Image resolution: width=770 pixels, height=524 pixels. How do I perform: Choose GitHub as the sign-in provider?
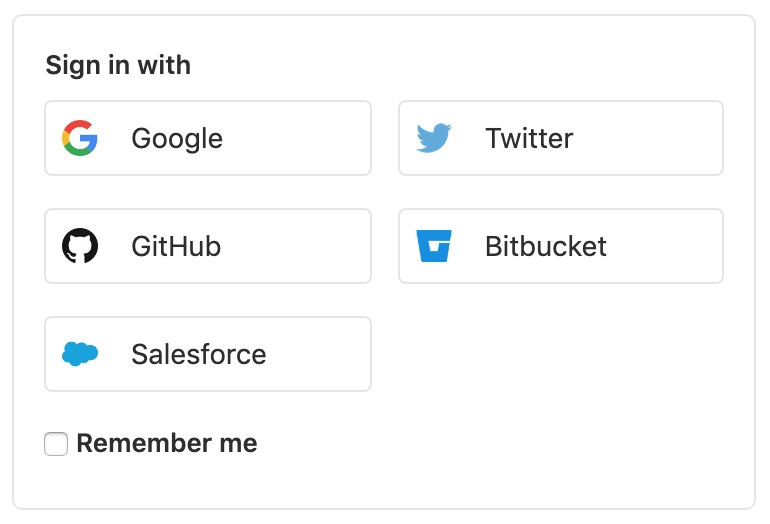(208, 246)
